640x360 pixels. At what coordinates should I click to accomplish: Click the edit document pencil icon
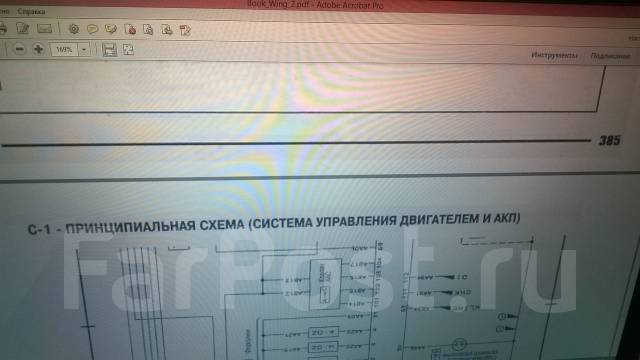point(22,28)
